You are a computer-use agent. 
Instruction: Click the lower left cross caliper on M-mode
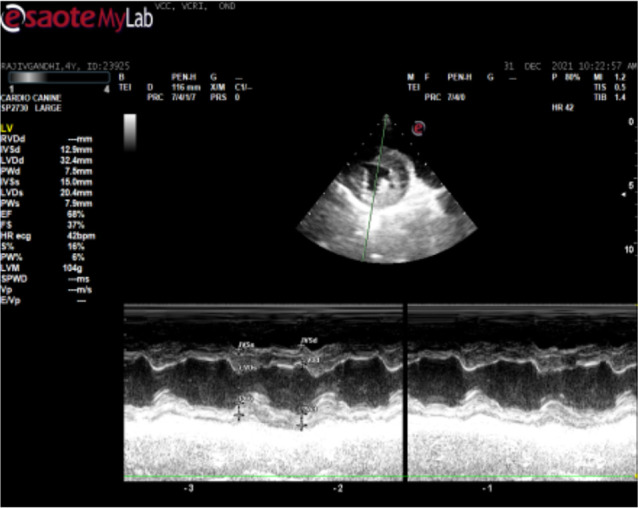coord(239,413)
